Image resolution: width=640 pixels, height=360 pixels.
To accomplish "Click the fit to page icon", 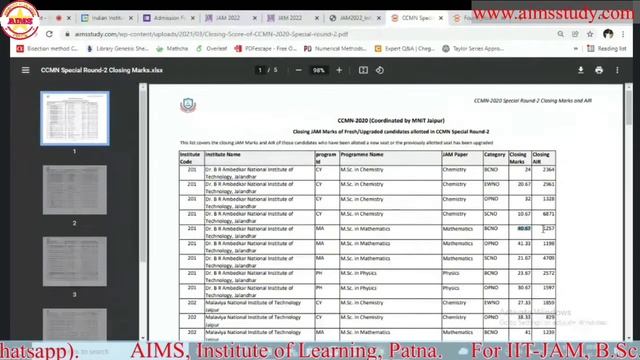I will [x=363, y=70].
